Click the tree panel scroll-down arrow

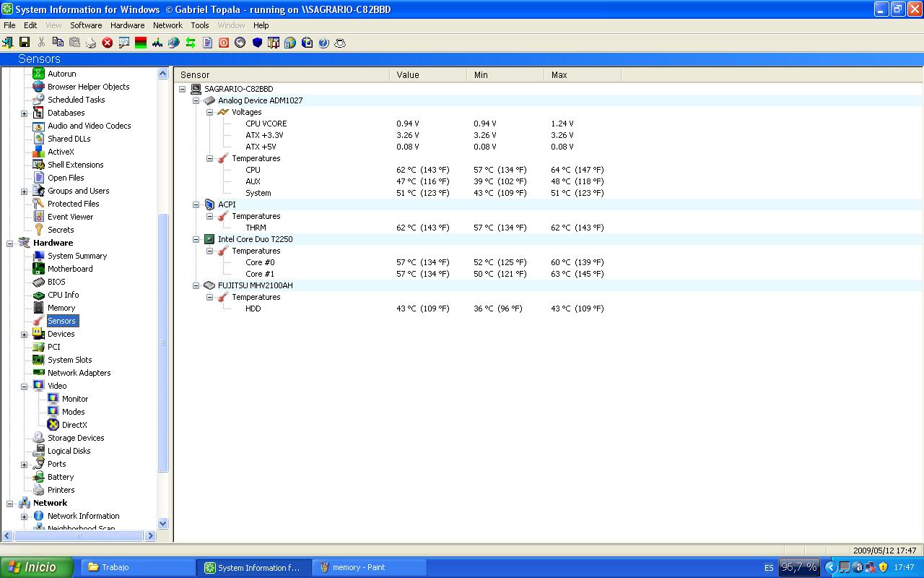[162, 524]
